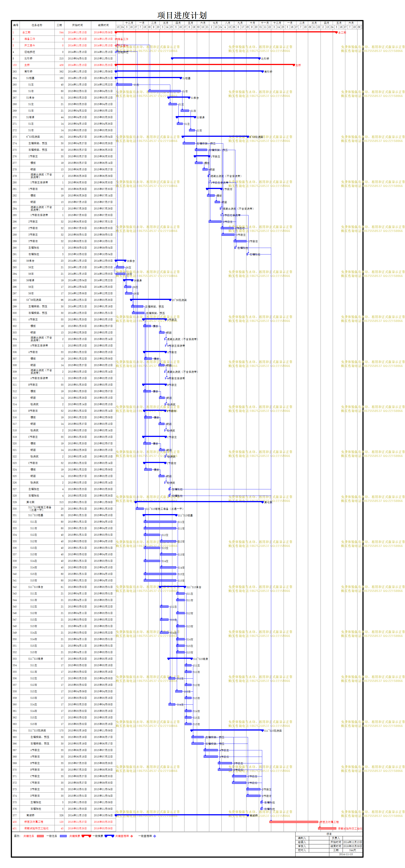Select the 南湖桥 task name in row 377
Screen dimensions: 405x868
click(30, 815)
